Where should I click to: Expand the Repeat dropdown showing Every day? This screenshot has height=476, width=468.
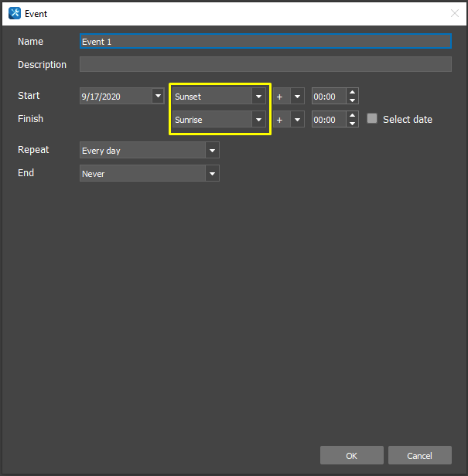tap(211, 151)
